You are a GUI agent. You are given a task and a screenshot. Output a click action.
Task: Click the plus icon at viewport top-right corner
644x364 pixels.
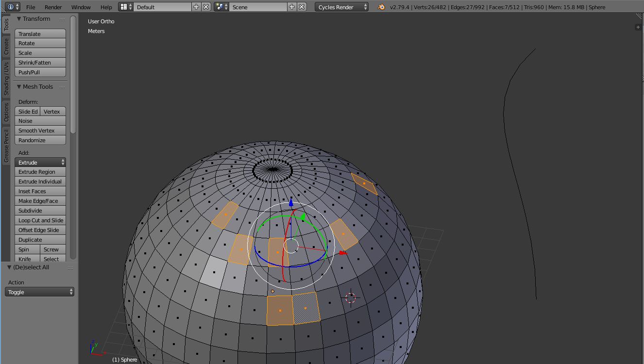638,27
